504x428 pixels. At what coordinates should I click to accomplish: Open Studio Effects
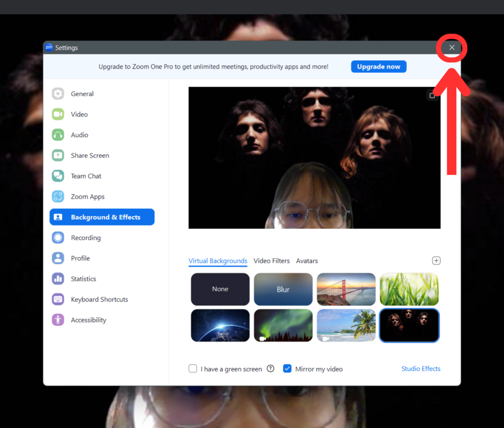click(421, 369)
